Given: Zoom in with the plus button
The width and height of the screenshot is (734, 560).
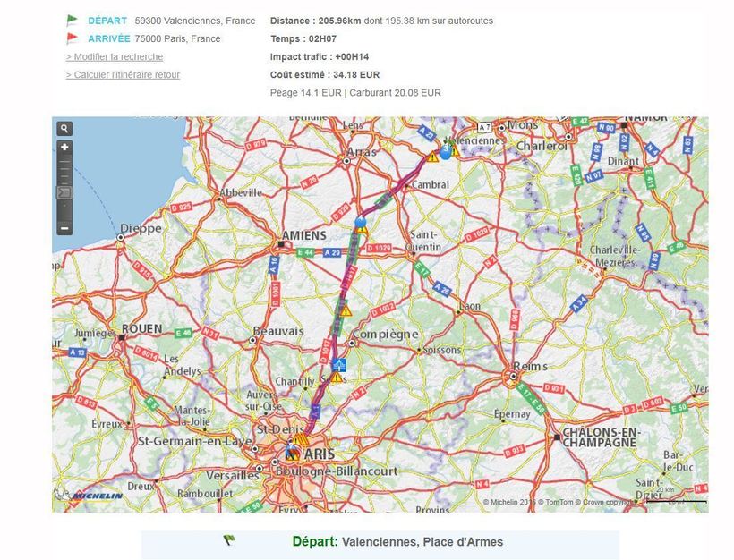Looking at the screenshot, I should click(64, 148).
